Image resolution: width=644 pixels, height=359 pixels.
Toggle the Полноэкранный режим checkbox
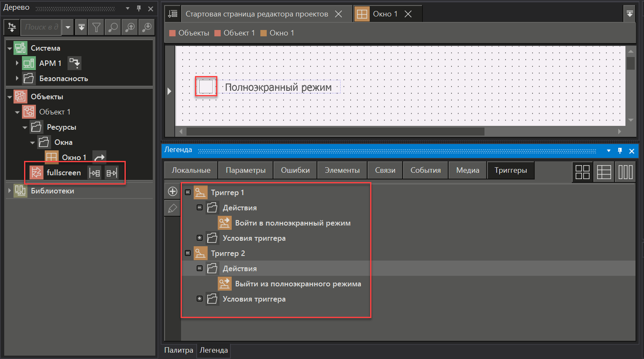[x=206, y=87]
